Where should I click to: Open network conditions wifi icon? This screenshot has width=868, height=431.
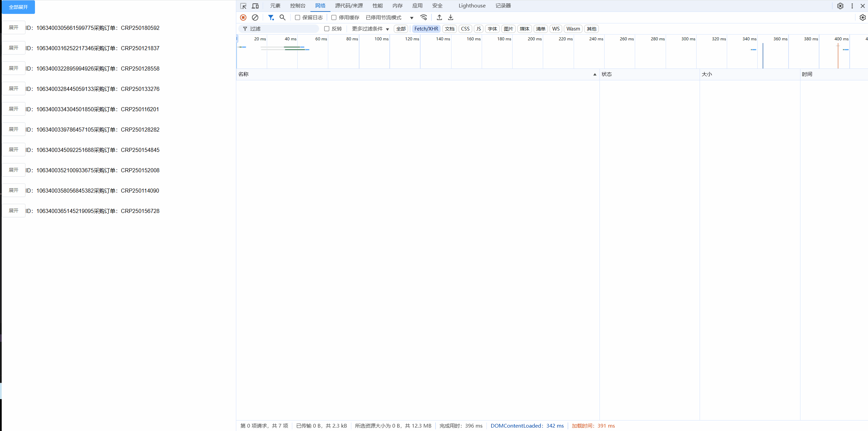(x=424, y=17)
